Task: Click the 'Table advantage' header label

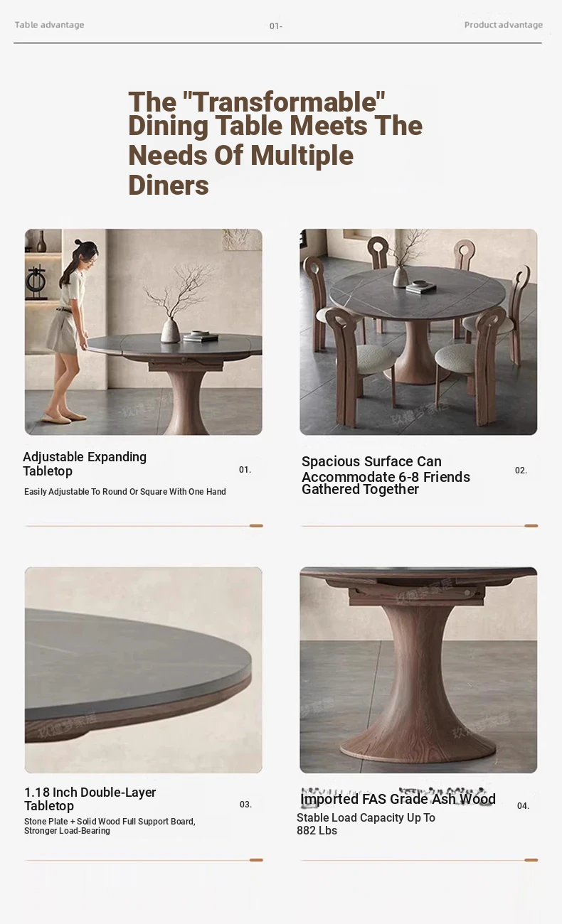Action: pyautogui.click(x=50, y=25)
